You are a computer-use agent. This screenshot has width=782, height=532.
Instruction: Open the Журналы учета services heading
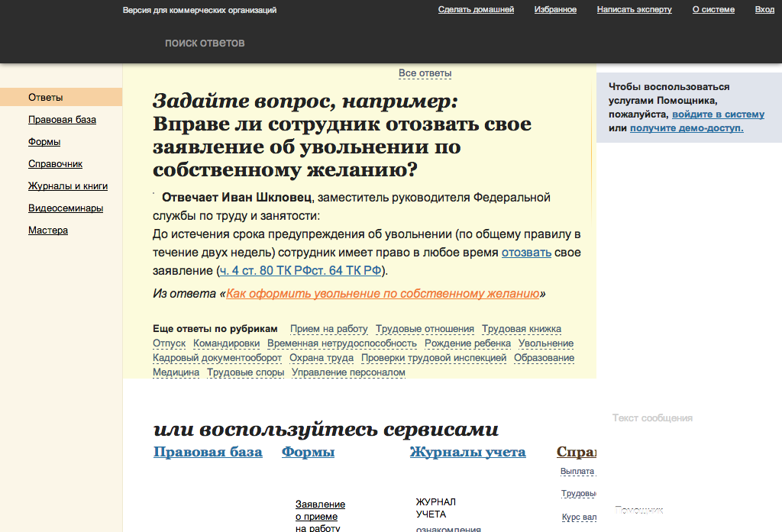tap(467, 452)
